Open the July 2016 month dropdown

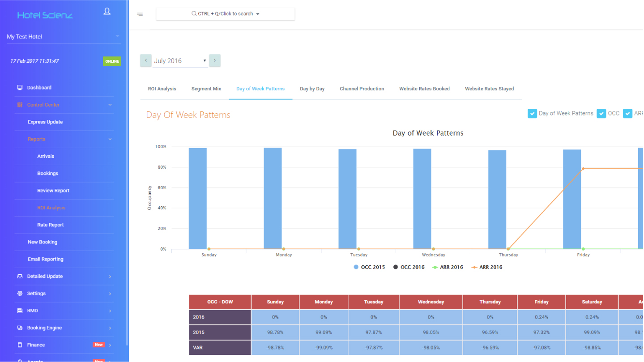point(180,61)
